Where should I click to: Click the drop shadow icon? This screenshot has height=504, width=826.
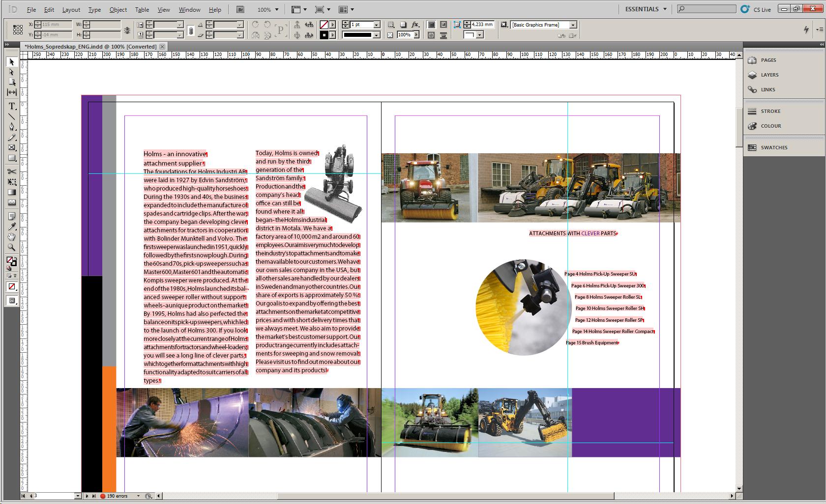point(403,25)
